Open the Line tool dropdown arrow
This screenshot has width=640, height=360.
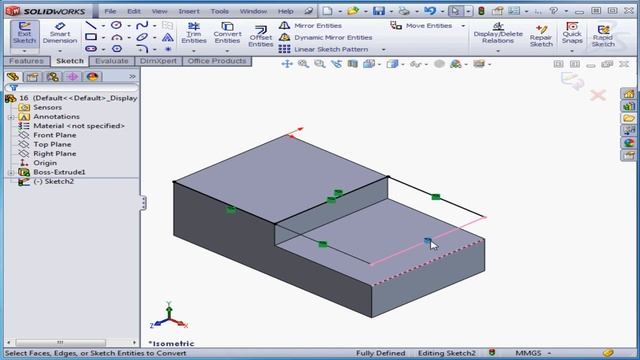103,26
